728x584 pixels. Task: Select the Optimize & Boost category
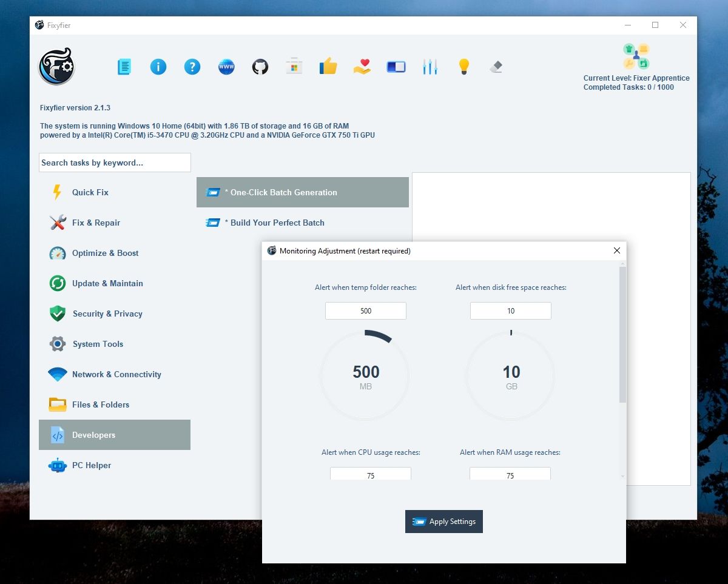point(115,253)
